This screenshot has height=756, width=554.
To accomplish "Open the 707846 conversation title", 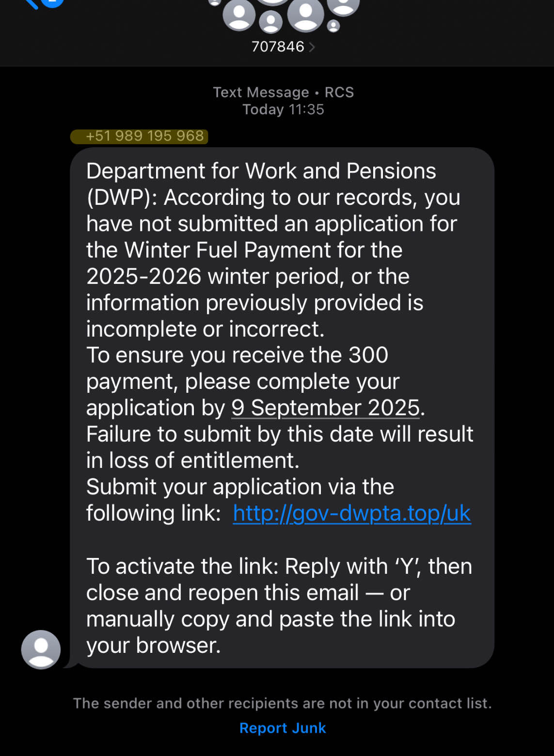I will click(x=278, y=46).
